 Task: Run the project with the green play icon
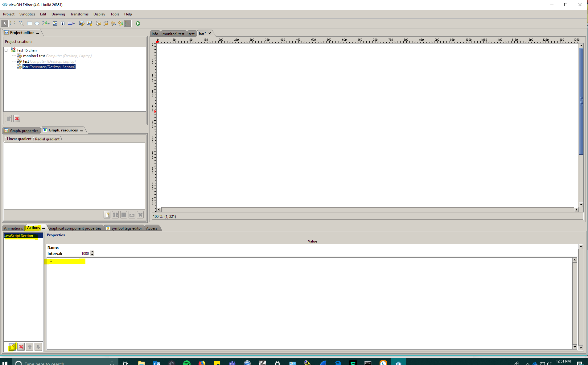coord(138,23)
